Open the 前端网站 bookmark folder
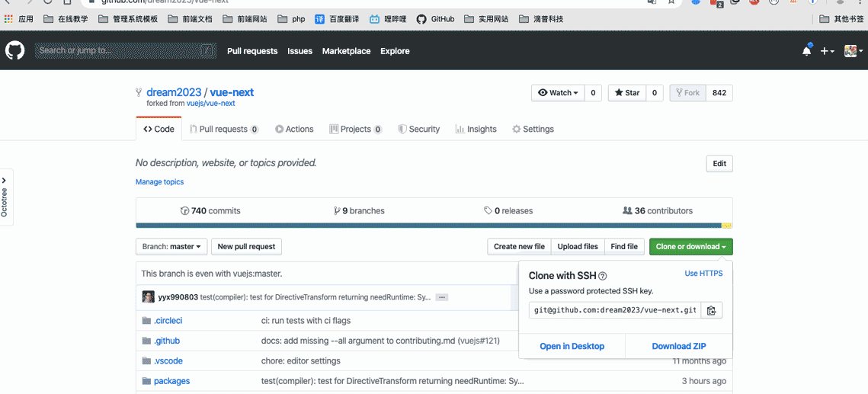 (x=245, y=19)
